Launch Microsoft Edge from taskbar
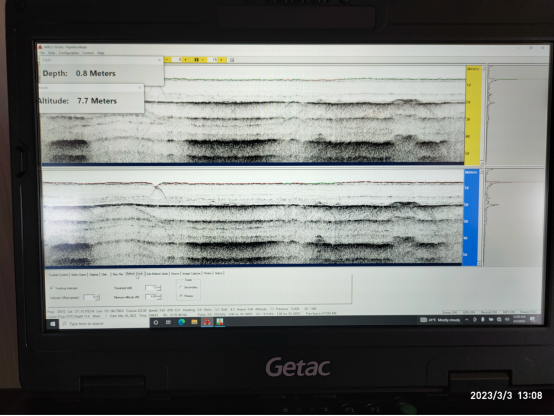554x416 pixels. 182,322
